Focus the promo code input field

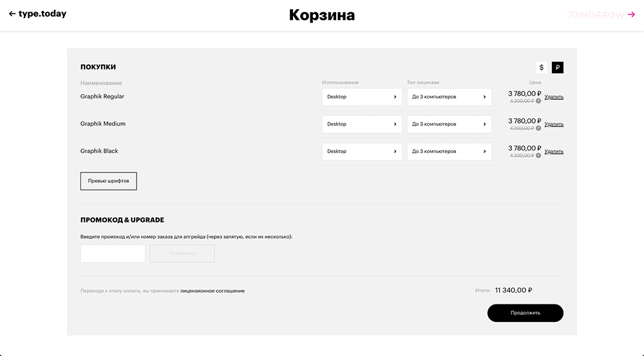pos(113,254)
